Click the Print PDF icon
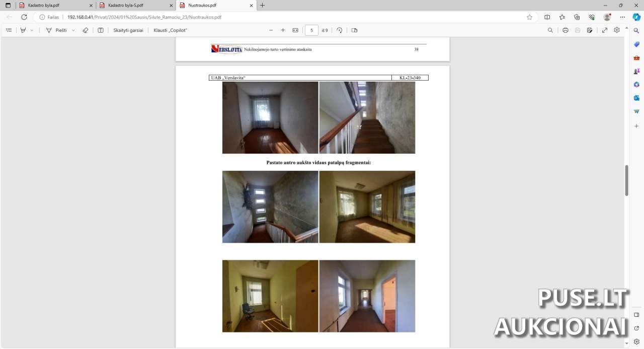Screen dimensions: 644x349 (x=566, y=30)
